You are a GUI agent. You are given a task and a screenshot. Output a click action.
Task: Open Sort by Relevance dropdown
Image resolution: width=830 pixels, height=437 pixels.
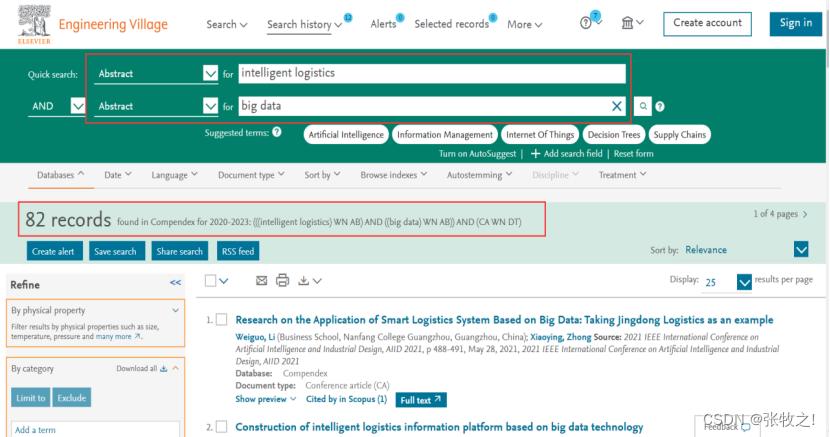pyautogui.click(x=801, y=249)
